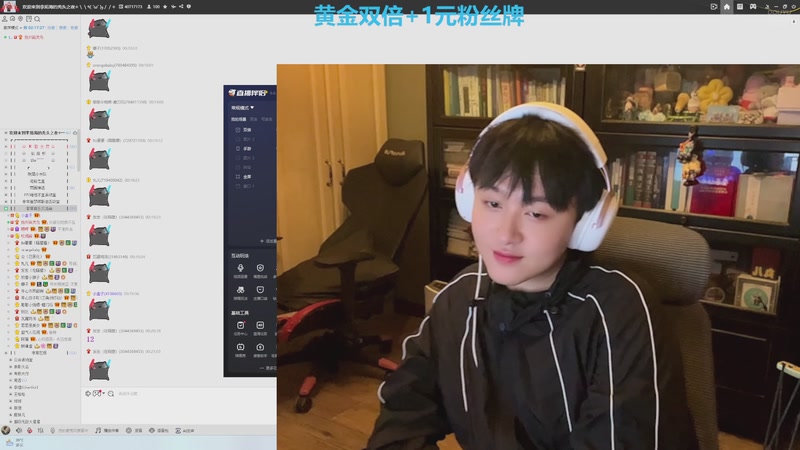Screen dimensions: 800x450
Task: Click the chat message input field
Action: pos(194,393)
